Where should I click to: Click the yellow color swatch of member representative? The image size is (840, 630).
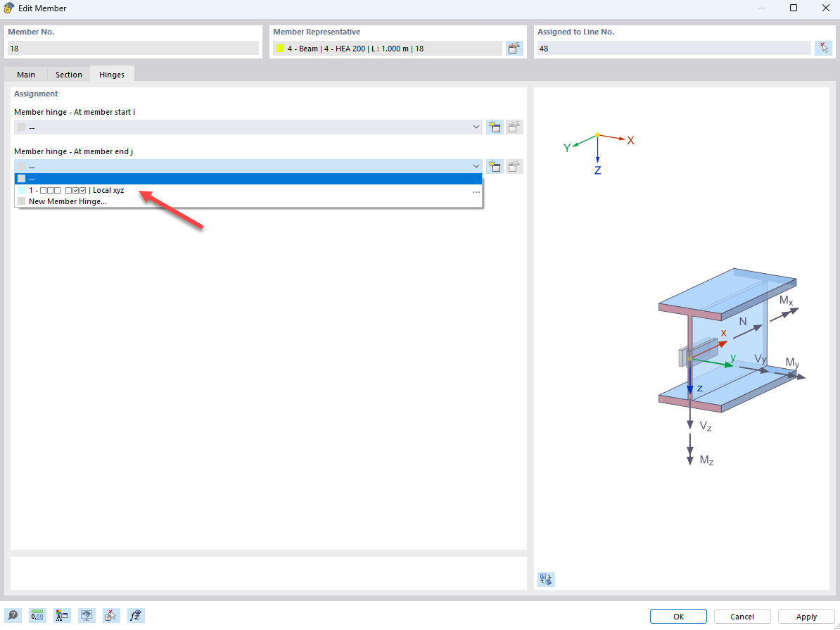pos(280,49)
